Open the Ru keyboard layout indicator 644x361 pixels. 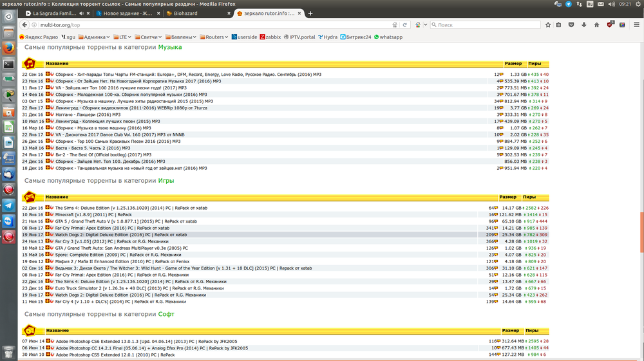[590, 4]
